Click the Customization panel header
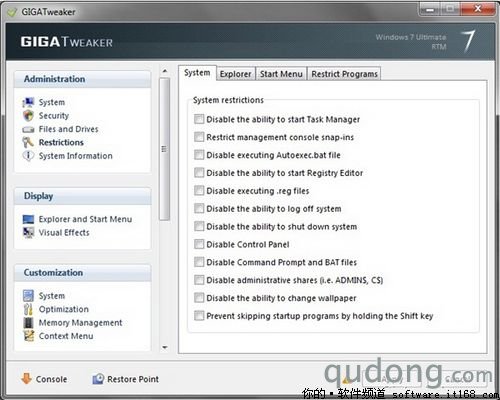The height and width of the screenshot is (400, 500). [83, 273]
